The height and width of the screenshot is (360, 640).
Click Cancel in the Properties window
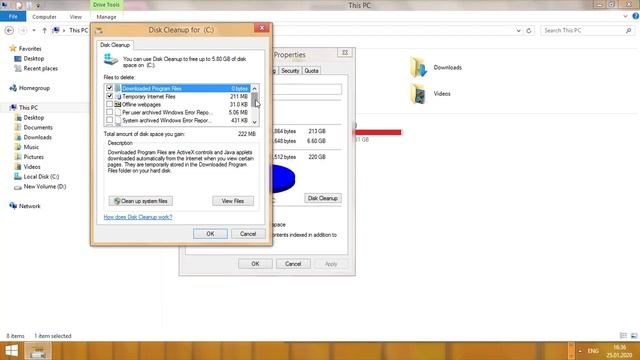click(x=293, y=264)
